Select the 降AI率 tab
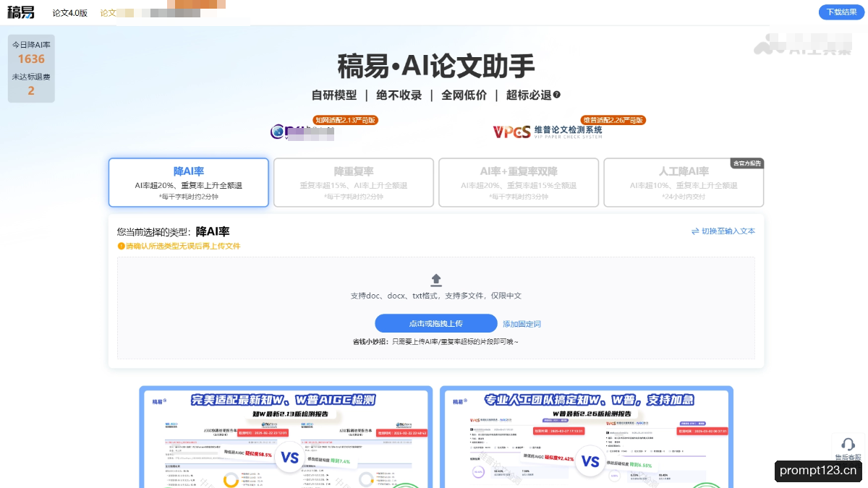This screenshot has height=488, width=868. pos(189,182)
